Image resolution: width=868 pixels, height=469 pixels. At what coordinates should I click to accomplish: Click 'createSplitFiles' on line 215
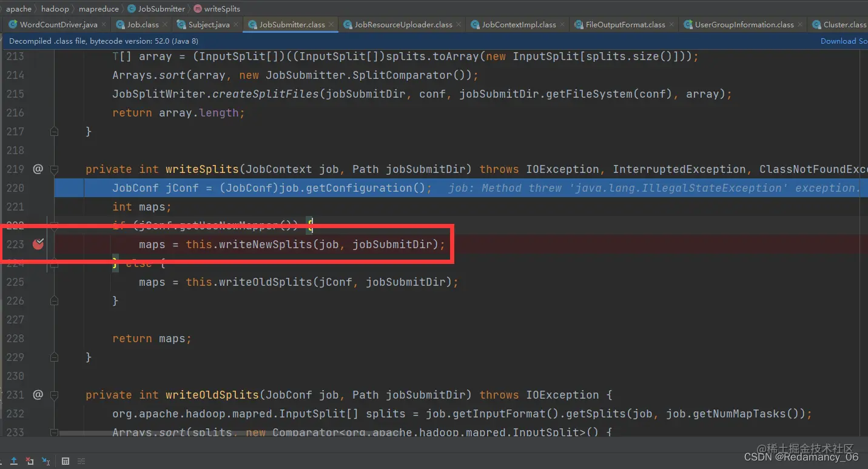point(266,94)
